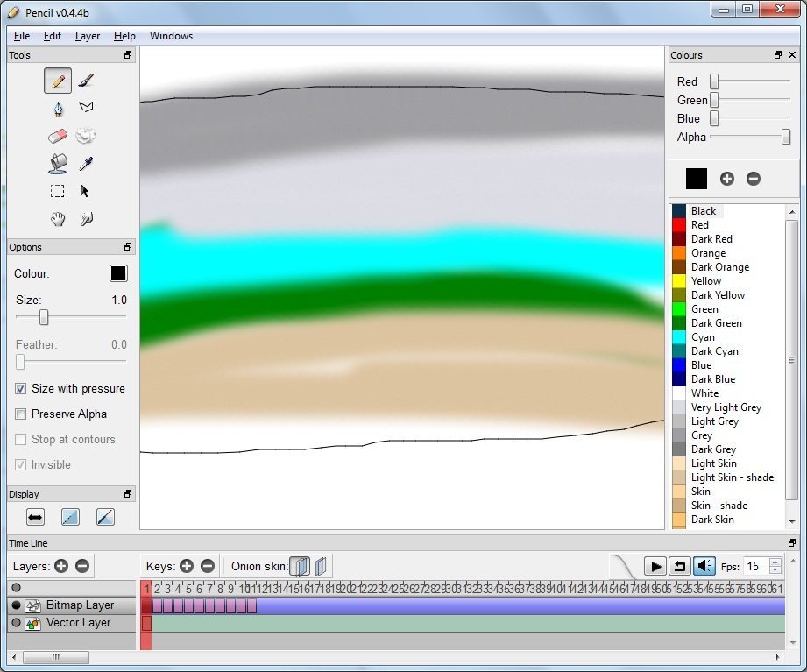Select the Paint Bucket tool
Viewport: 807px width, 672px height.
58,164
